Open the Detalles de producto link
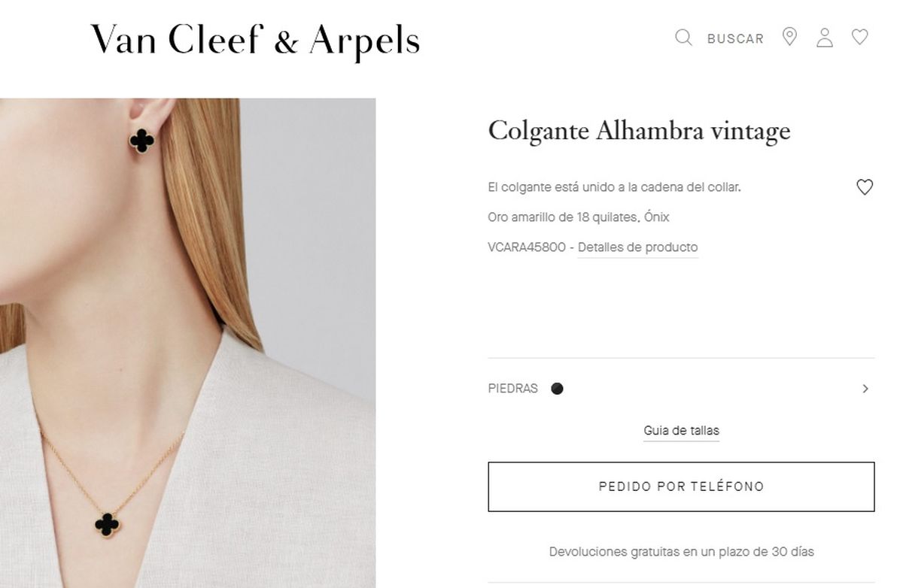Image resolution: width=903 pixels, height=588 pixels. (x=638, y=247)
